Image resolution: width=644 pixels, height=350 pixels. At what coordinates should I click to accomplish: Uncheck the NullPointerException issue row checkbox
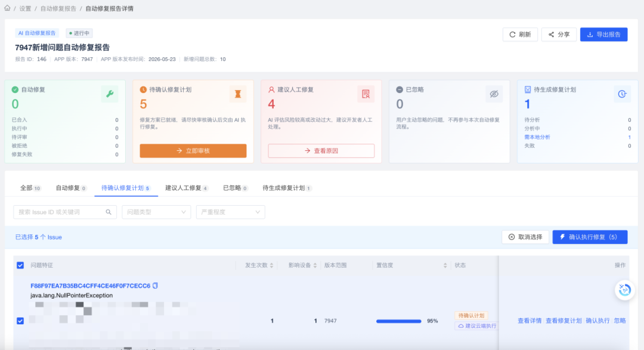pyautogui.click(x=20, y=321)
